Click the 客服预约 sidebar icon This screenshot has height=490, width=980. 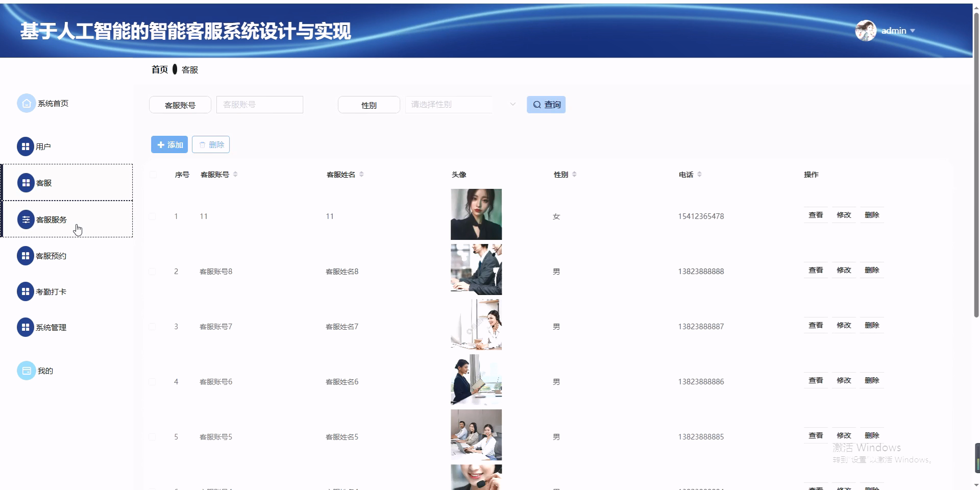pyautogui.click(x=26, y=256)
